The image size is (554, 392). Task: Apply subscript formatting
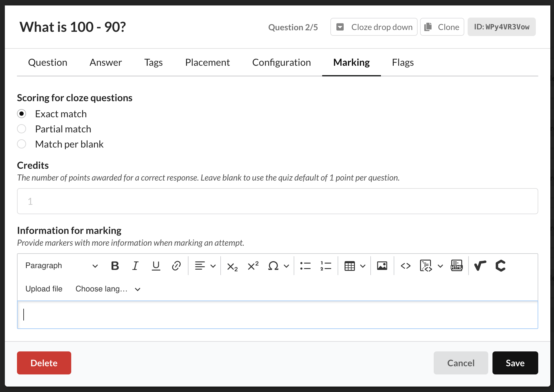pyautogui.click(x=232, y=266)
